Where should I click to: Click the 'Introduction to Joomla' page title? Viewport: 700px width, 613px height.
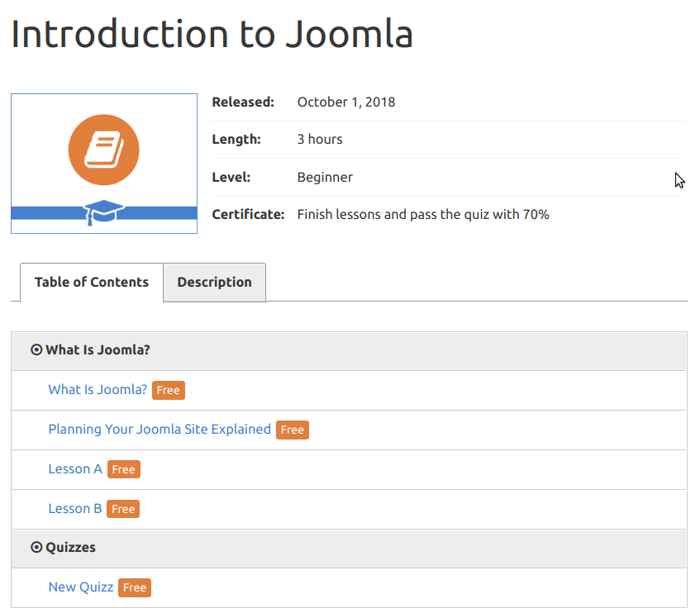tap(212, 34)
